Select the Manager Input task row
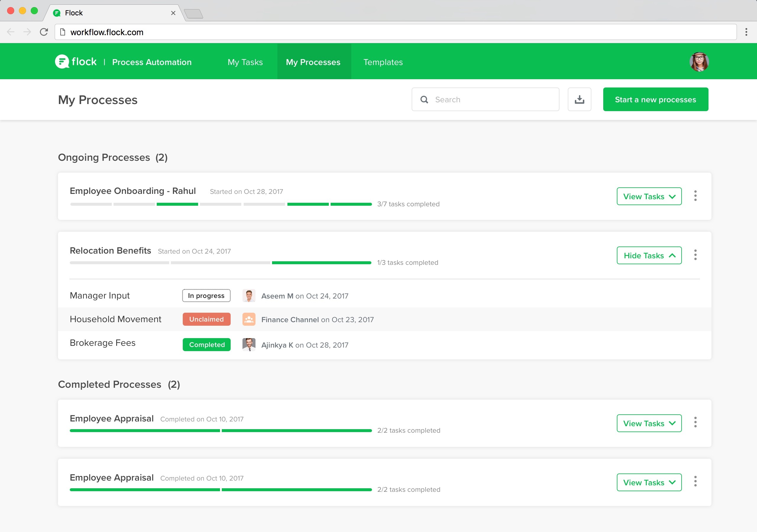Viewport: 757px width, 532px height. pos(384,296)
